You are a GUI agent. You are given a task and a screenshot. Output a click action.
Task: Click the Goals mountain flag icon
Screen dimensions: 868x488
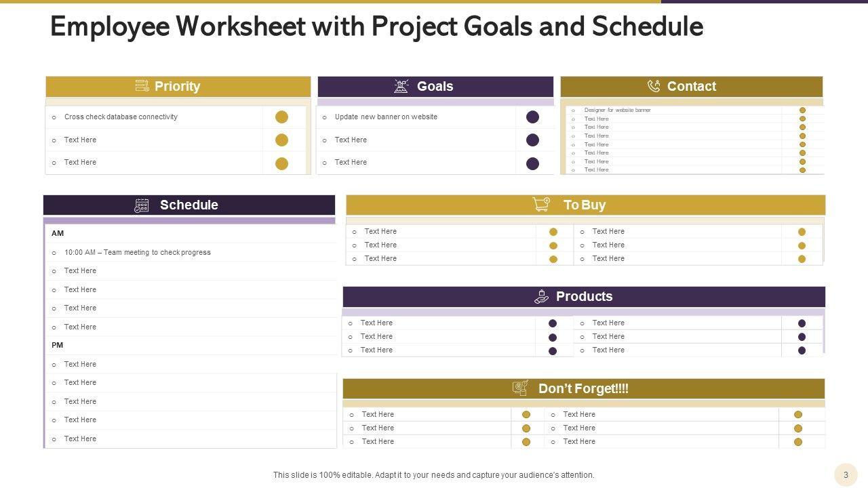tap(401, 86)
